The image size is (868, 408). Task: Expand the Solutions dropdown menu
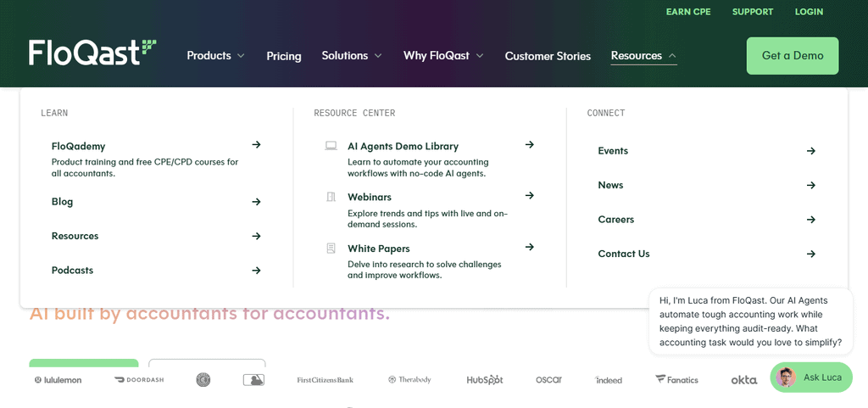click(x=352, y=55)
